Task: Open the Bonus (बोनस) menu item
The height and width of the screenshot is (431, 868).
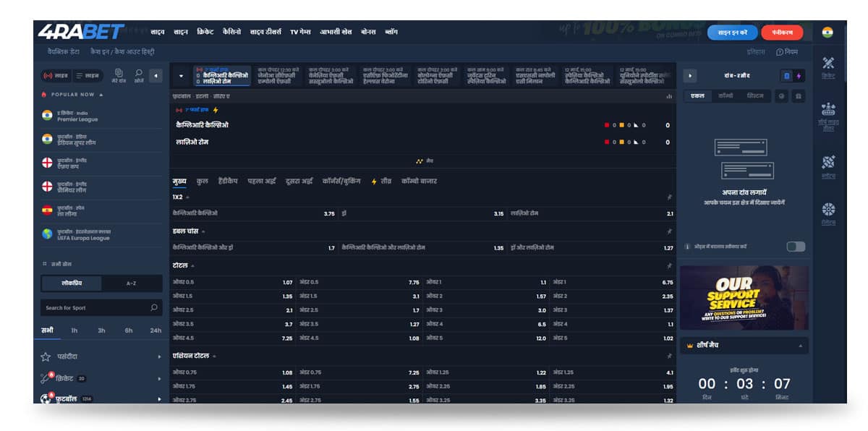Action: (x=368, y=33)
